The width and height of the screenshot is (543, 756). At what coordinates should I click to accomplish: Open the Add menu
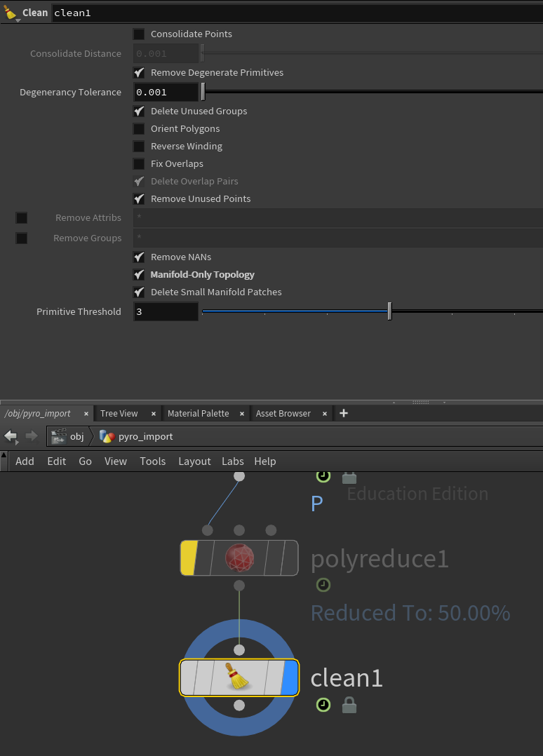tap(25, 461)
